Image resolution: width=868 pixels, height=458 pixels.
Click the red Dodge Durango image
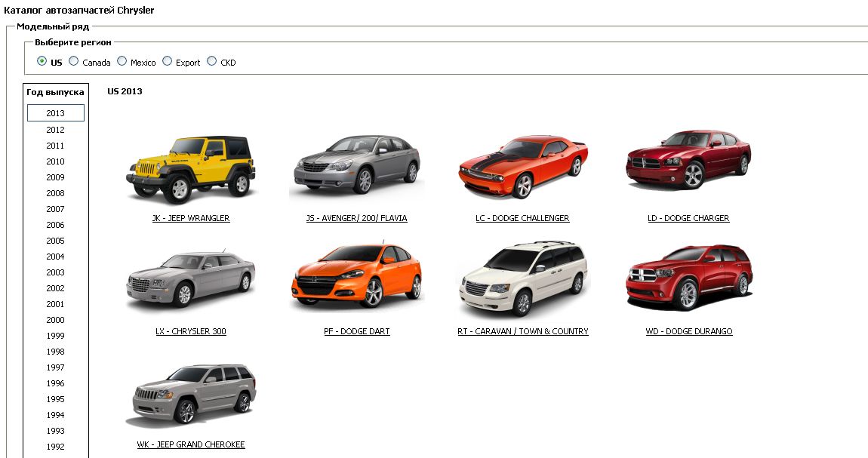(689, 277)
